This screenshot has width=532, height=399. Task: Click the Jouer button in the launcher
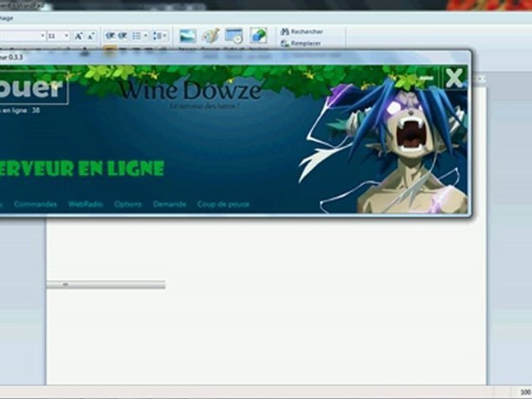[33, 87]
